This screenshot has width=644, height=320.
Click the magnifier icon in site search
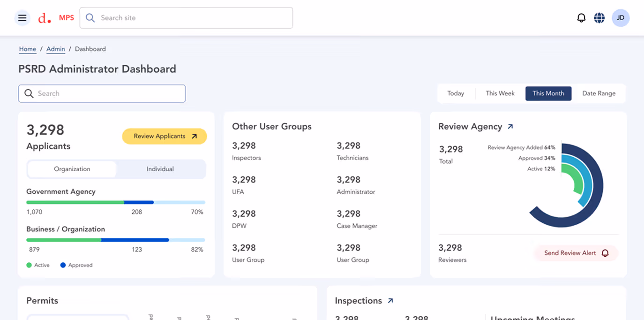pos(90,17)
